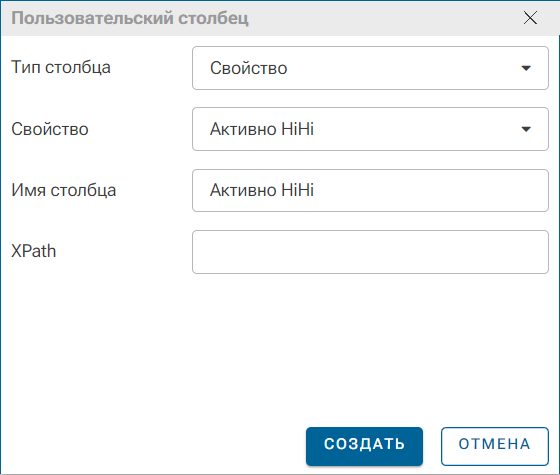Expand the Свойство property dropdown
The image size is (560, 475).
click(370, 129)
